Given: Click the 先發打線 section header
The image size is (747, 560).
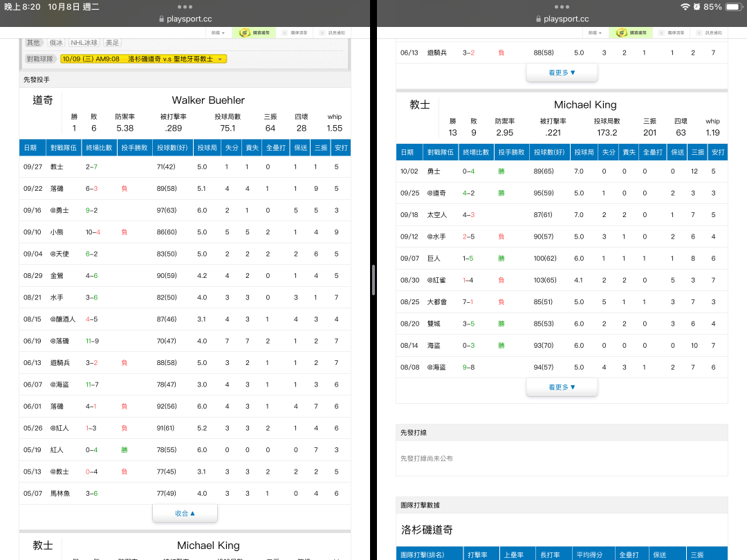Looking at the screenshot, I should click(x=562, y=432).
